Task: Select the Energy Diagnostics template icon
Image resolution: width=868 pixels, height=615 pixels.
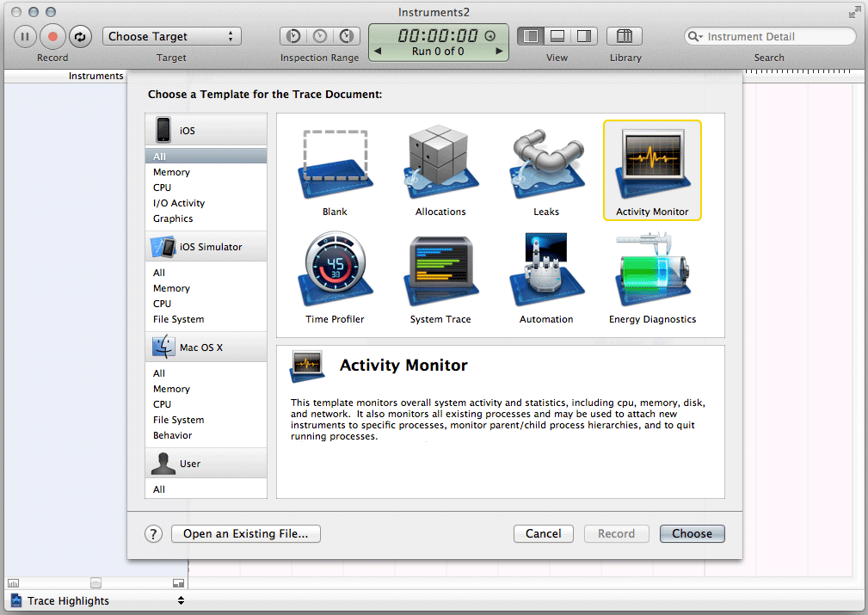Action: pos(652,269)
